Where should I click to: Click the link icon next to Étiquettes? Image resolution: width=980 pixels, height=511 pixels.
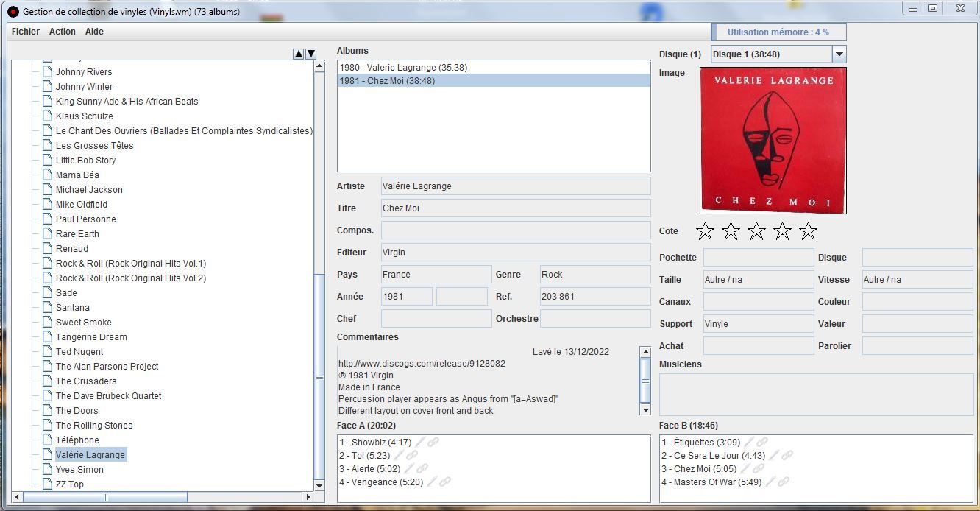762,442
